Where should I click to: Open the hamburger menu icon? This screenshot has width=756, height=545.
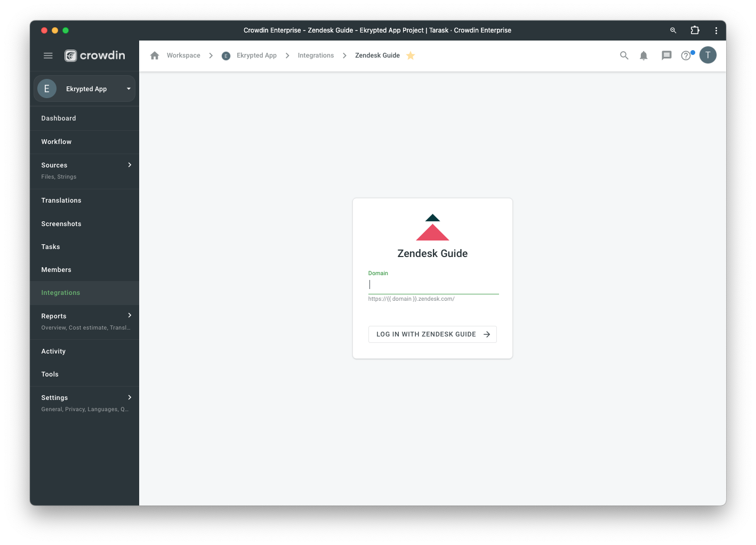[48, 55]
